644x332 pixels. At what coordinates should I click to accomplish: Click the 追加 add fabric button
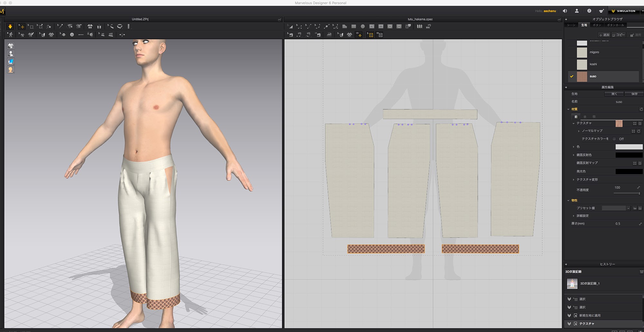pyautogui.click(x=604, y=35)
